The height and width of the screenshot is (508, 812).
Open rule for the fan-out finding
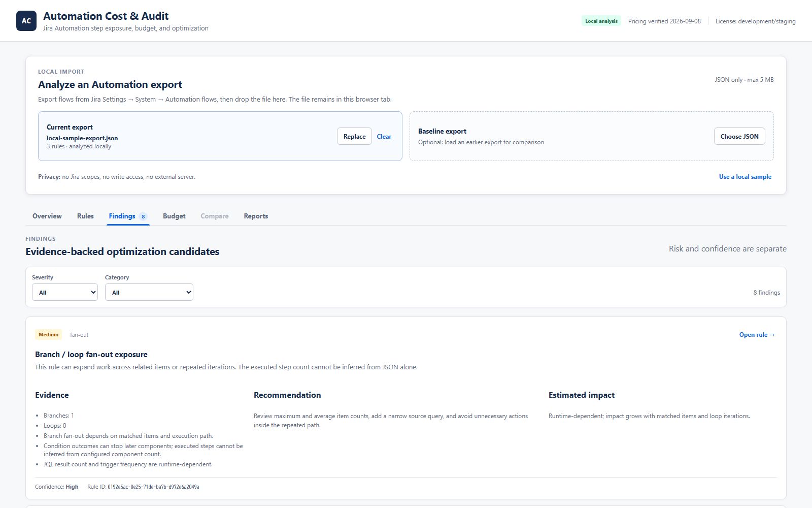[x=757, y=335]
